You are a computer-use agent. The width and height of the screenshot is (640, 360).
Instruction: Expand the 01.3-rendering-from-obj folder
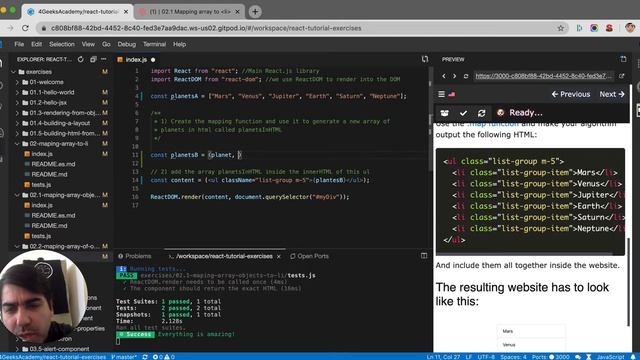(17, 113)
